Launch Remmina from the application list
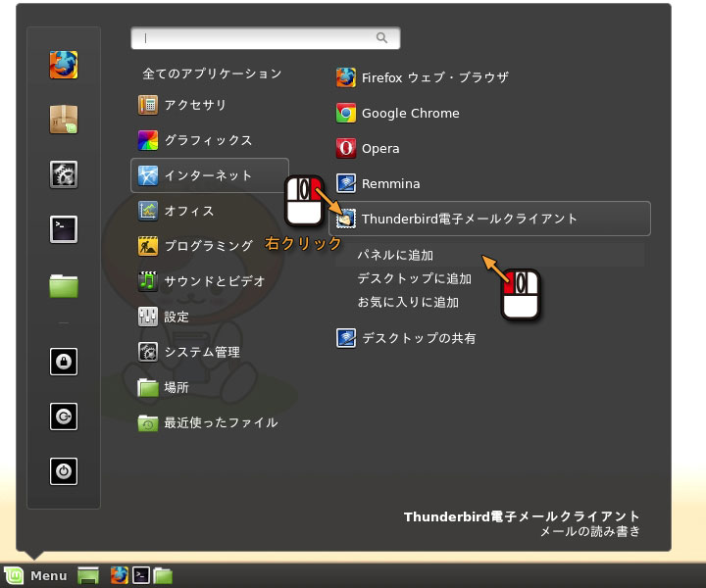 pyautogui.click(x=390, y=183)
